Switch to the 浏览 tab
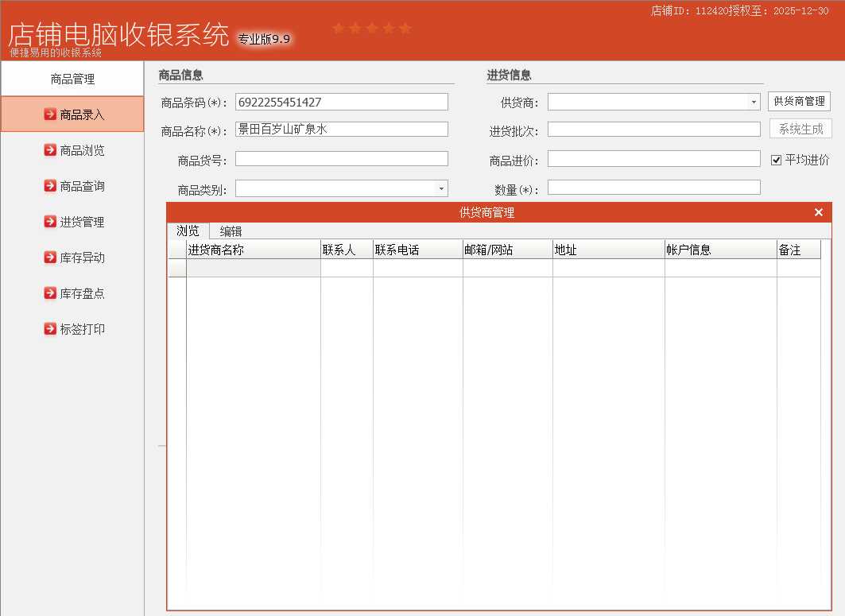This screenshot has height=616, width=845. click(188, 231)
